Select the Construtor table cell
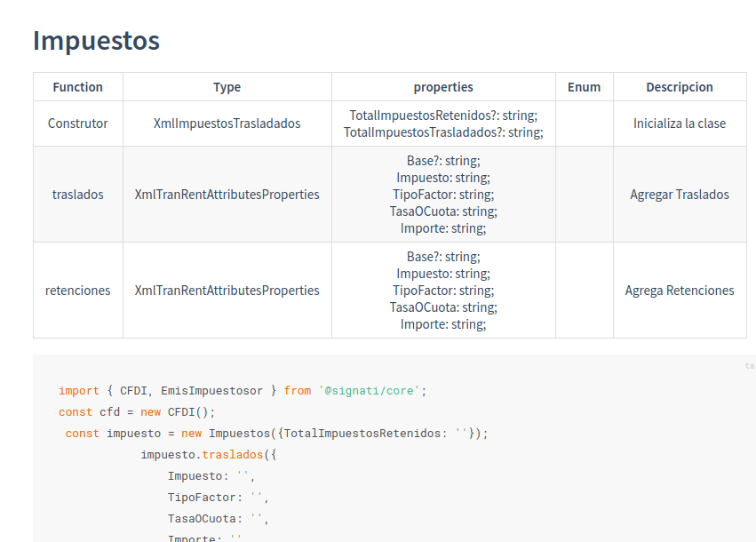The width and height of the screenshot is (756, 542). click(x=77, y=124)
